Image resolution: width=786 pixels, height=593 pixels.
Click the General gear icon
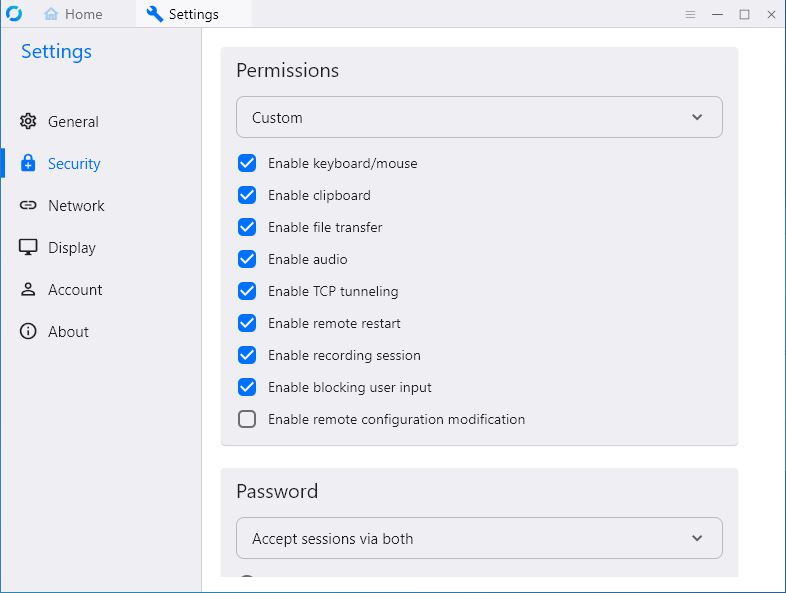click(28, 121)
